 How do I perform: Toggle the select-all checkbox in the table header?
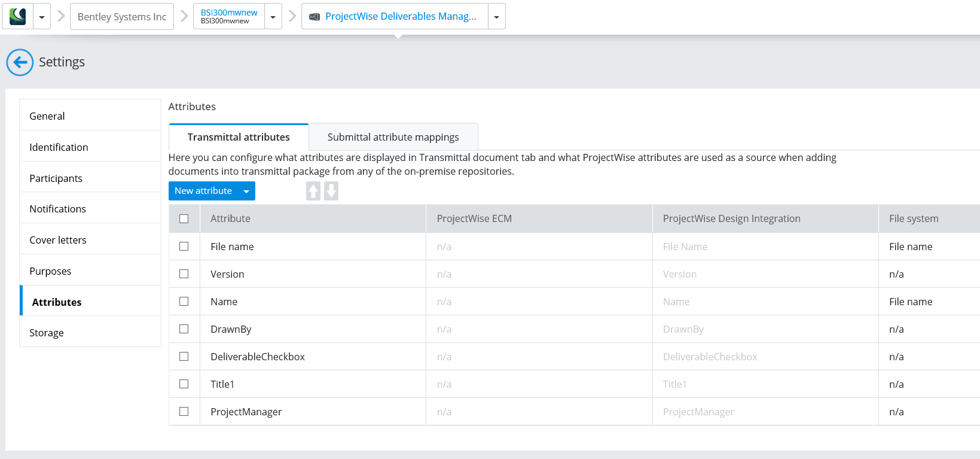pyautogui.click(x=184, y=219)
